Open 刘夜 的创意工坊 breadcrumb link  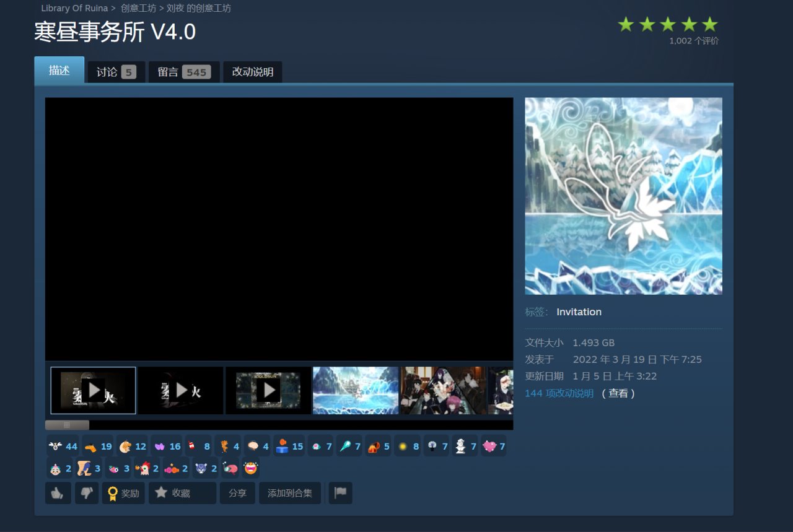point(199,9)
